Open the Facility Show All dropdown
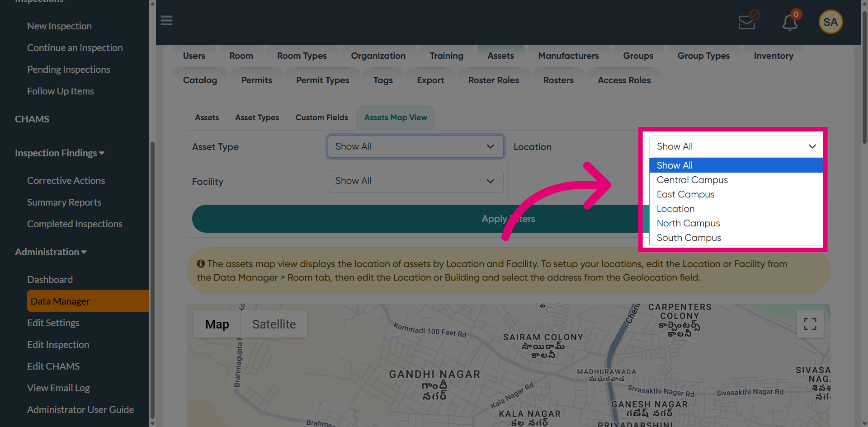The height and width of the screenshot is (427, 868). [415, 181]
